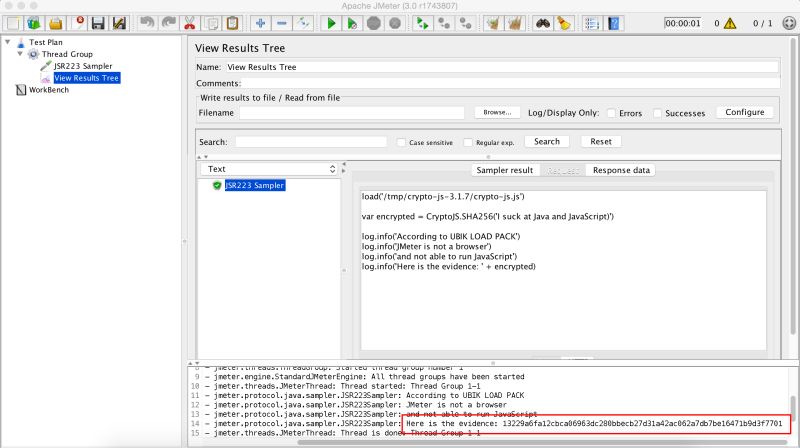Click the Shutdown test icon
The height and width of the screenshot is (448, 800).
pyautogui.click(x=395, y=23)
